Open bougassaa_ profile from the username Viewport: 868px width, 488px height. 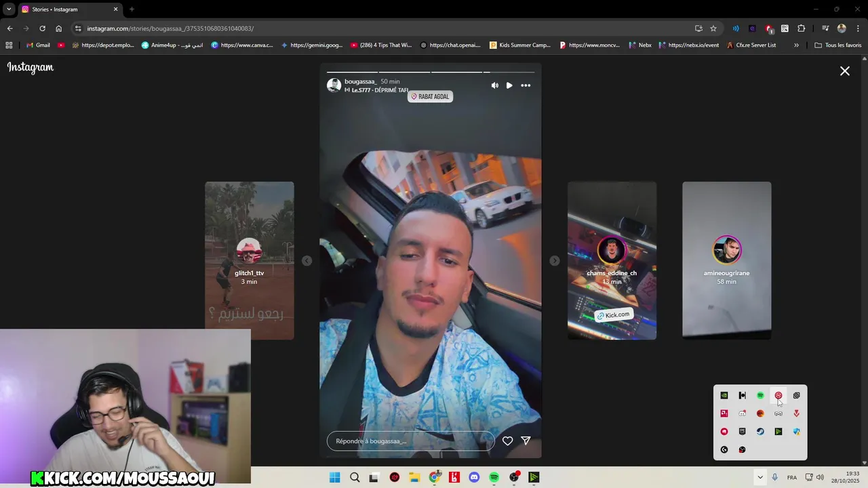tap(360, 81)
